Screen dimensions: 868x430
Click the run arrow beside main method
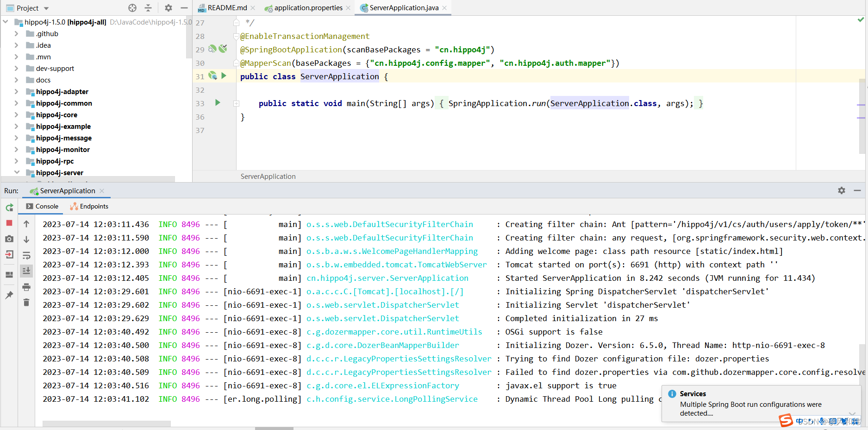pos(218,102)
